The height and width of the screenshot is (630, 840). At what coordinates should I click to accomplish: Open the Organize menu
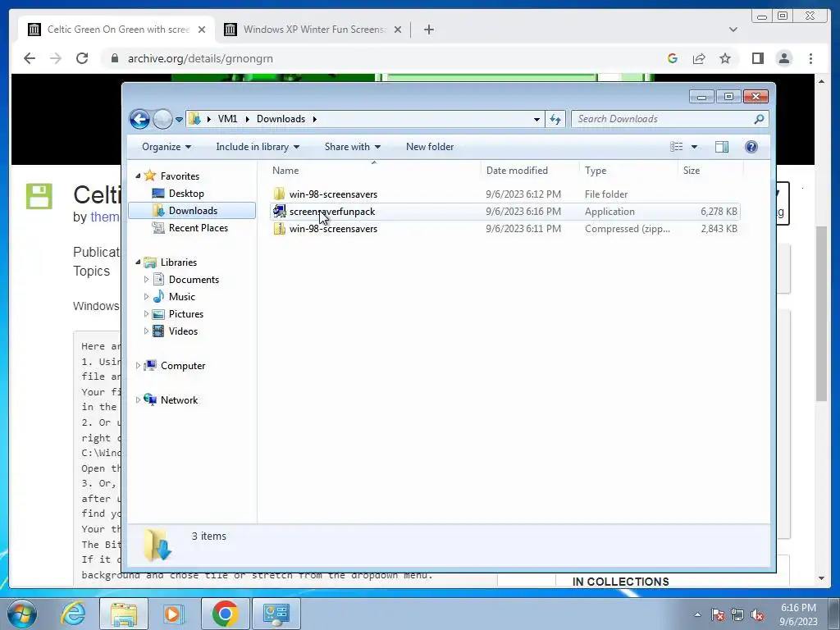[x=166, y=147]
